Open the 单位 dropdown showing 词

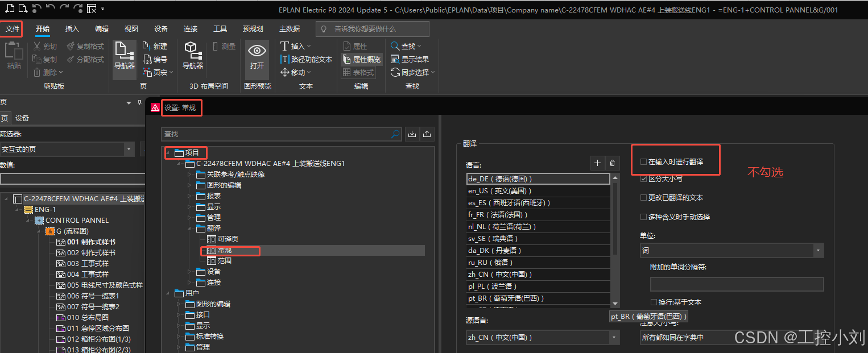pyautogui.click(x=731, y=250)
